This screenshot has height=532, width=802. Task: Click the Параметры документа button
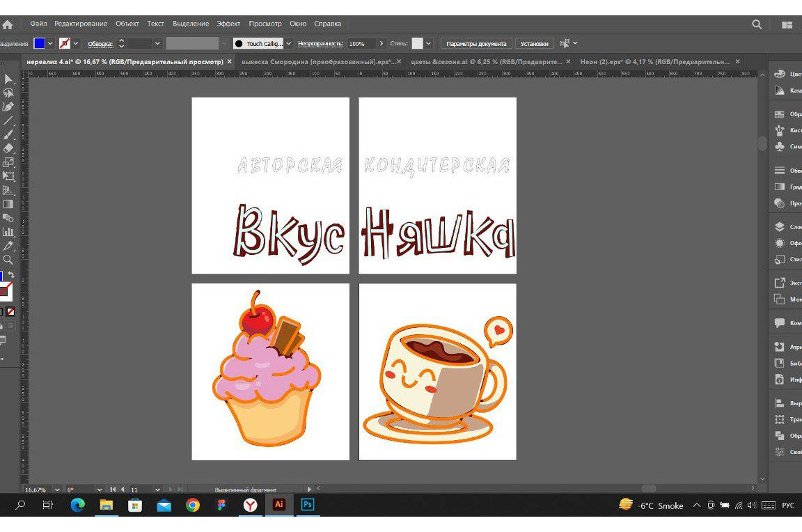point(476,43)
